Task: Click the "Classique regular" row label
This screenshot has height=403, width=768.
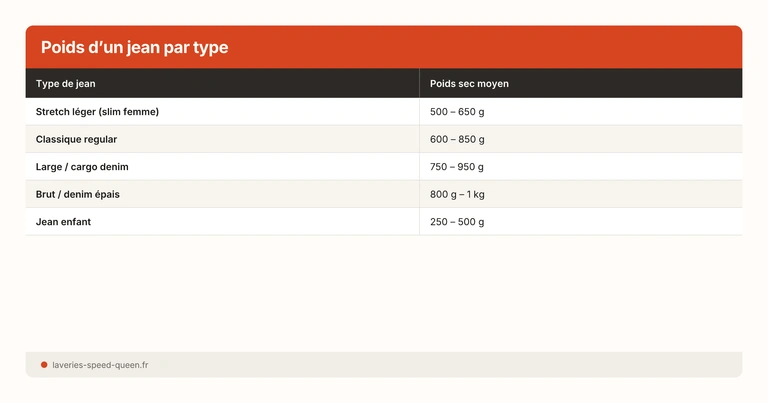Action: click(76, 139)
